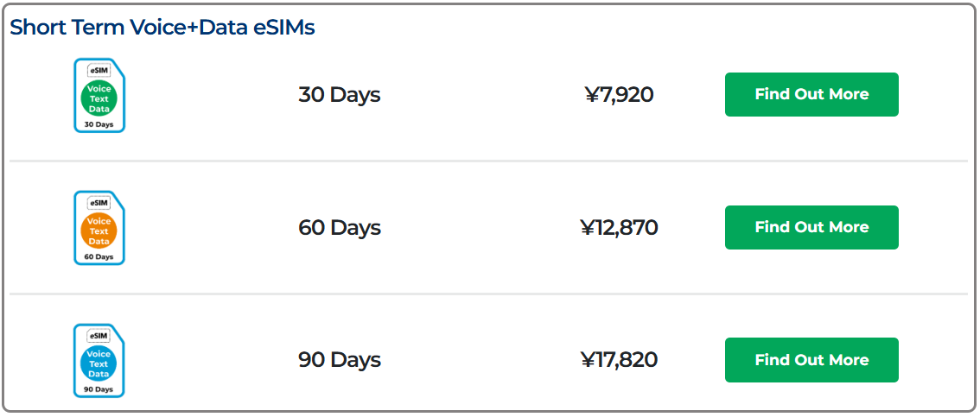Click the orange Voice Text Data circle
The image size is (980, 417).
point(99,231)
